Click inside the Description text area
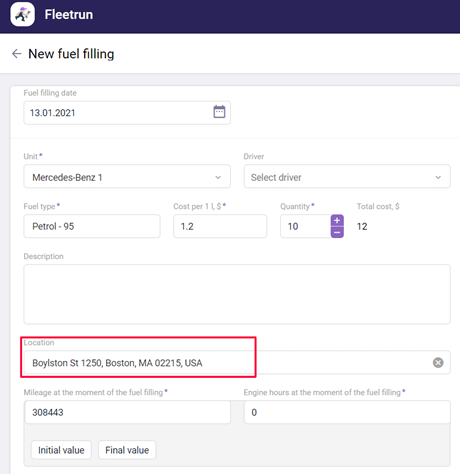The width and height of the screenshot is (460, 474). [x=237, y=294]
